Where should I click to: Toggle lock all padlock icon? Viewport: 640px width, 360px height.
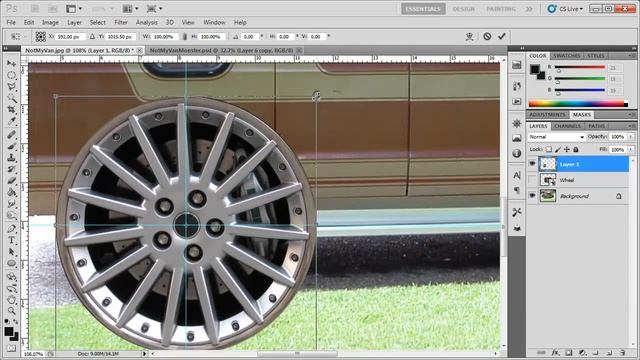576,149
